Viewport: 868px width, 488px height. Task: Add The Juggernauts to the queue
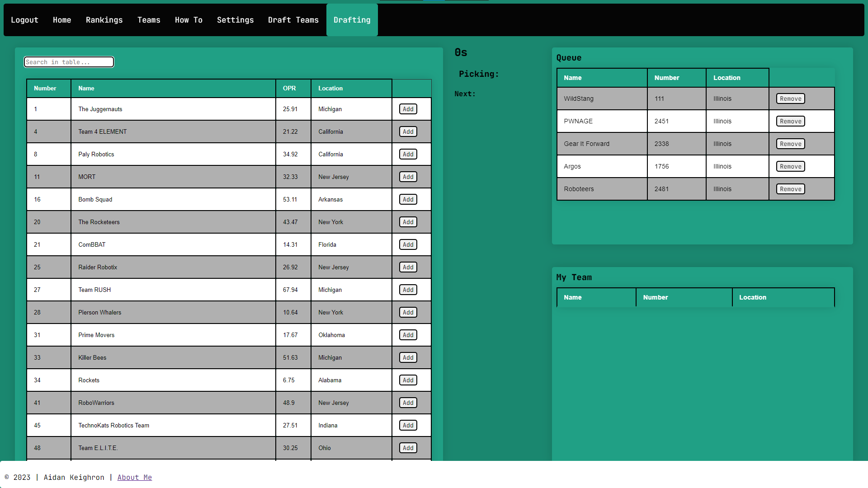pos(408,109)
